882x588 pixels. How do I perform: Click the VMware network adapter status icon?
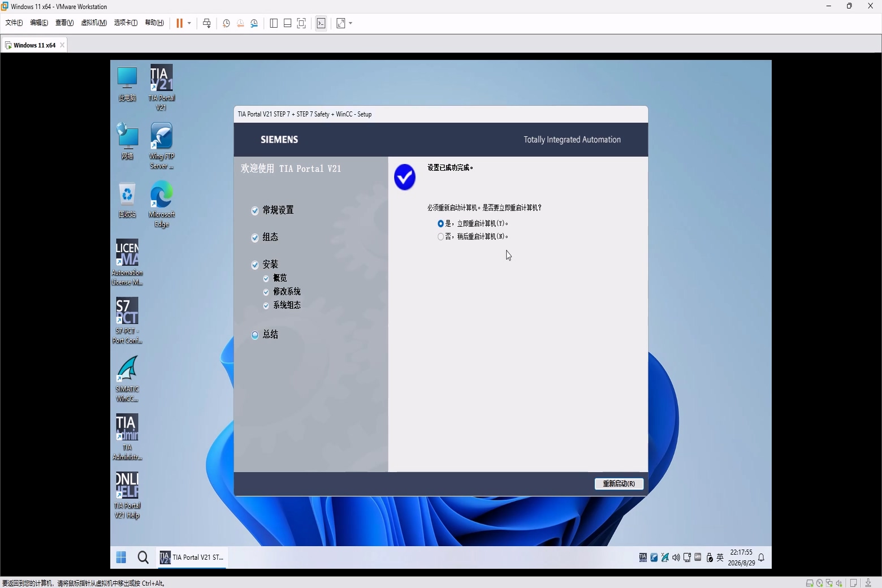pos(829,583)
